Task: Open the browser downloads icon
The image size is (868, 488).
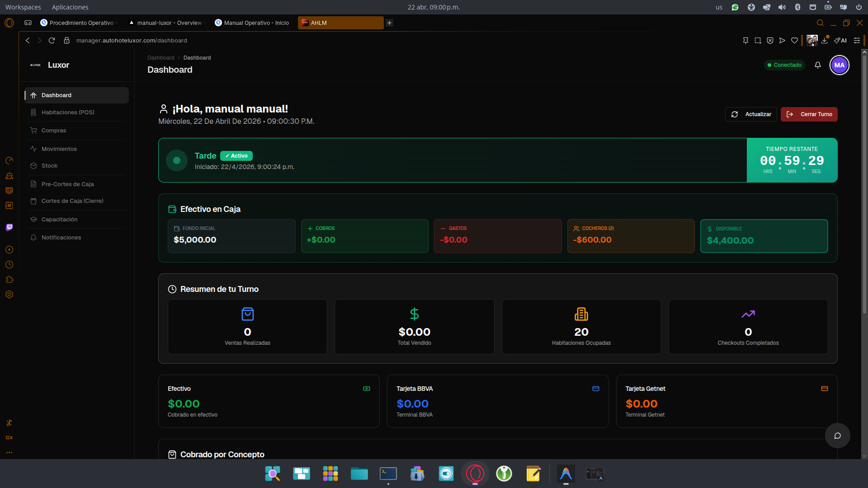Action: click(x=825, y=41)
